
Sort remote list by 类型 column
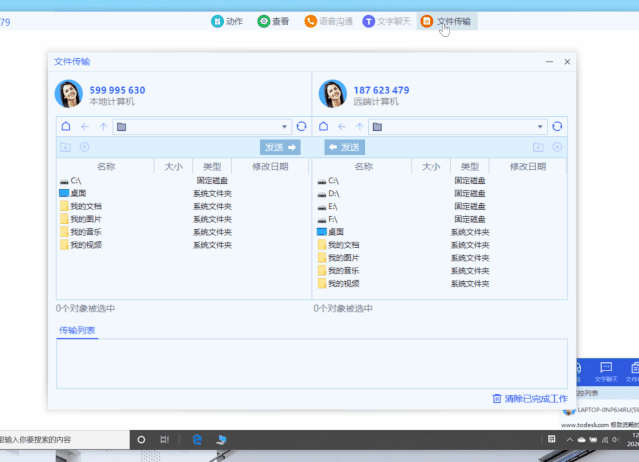point(469,166)
